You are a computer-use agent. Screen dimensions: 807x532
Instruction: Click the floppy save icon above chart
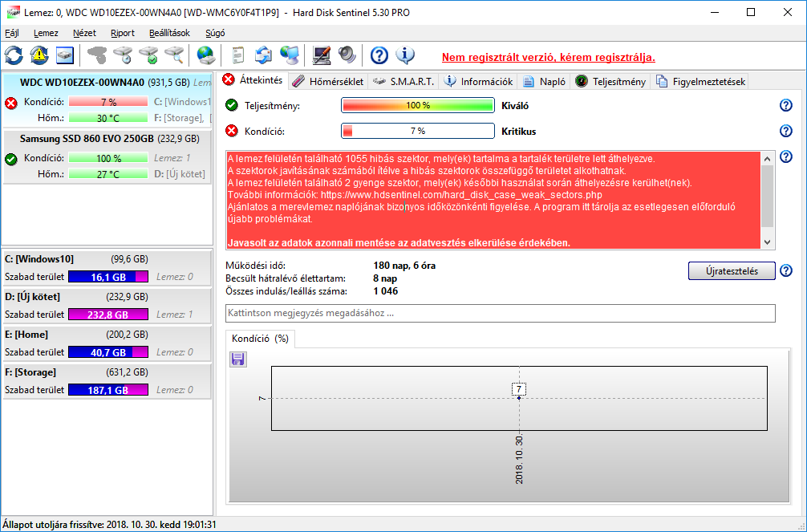(237, 359)
